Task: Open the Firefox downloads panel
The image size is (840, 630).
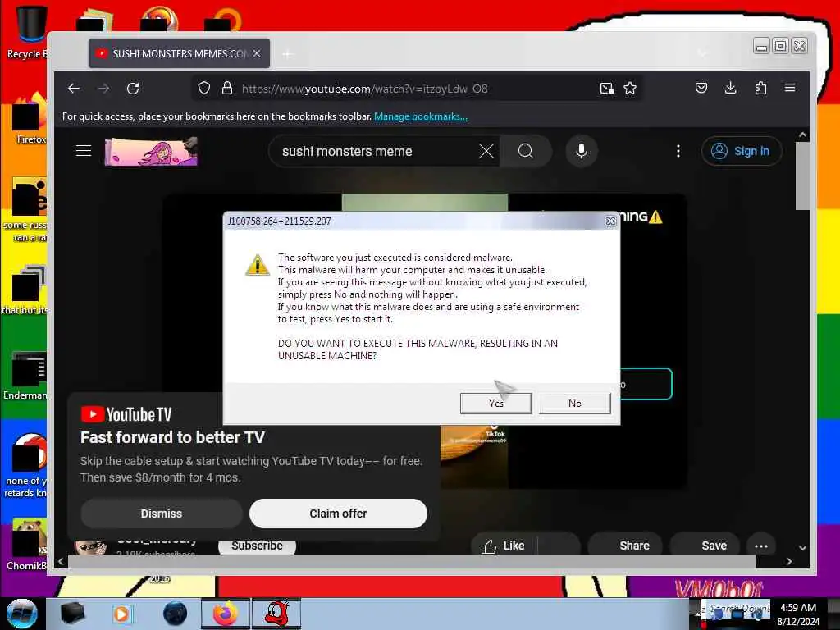Action: coord(730,88)
